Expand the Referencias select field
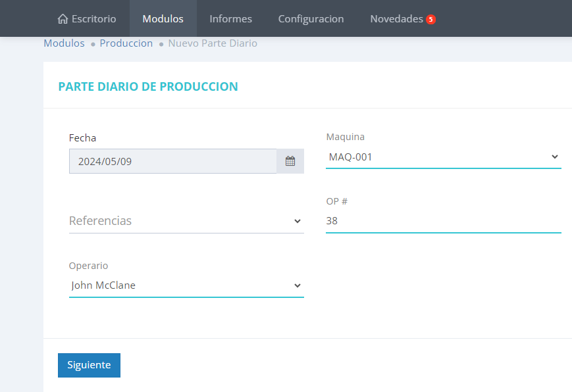Screen dimensions: 572x392 (x=178, y=221)
